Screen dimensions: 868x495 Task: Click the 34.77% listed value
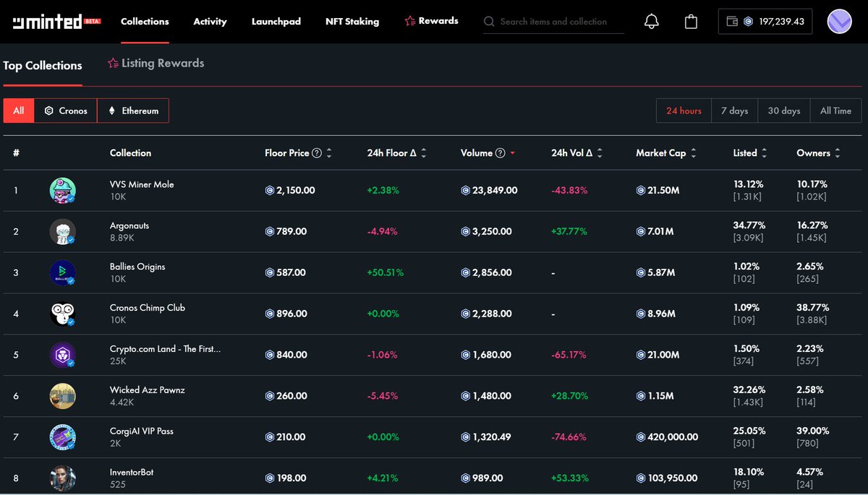coord(749,225)
